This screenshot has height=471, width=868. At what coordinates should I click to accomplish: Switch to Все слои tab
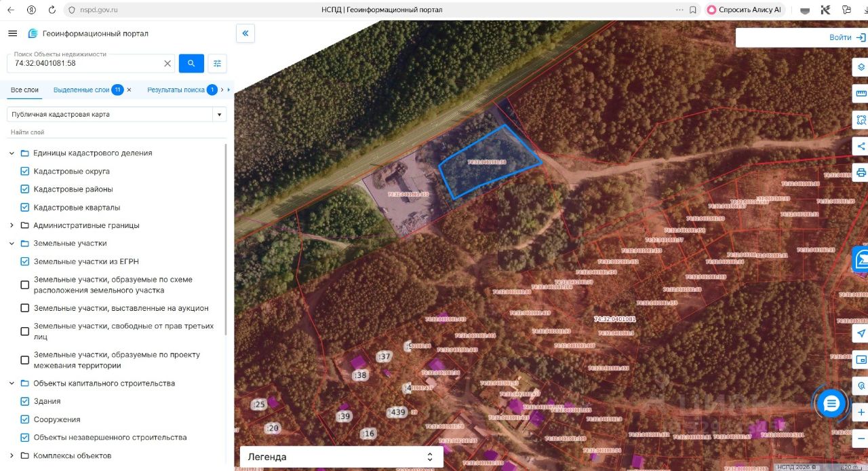24,90
